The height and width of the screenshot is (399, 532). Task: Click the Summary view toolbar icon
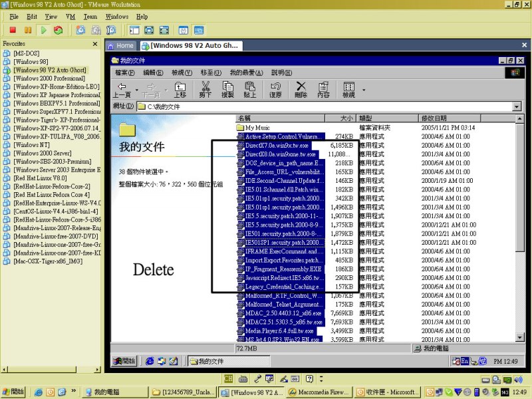pos(184,30)
